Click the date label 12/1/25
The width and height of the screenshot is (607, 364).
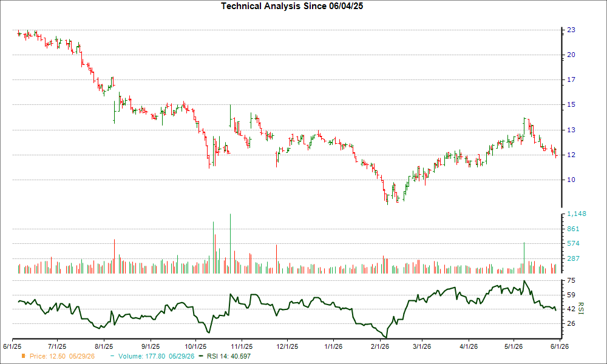[x=287, y=346]
